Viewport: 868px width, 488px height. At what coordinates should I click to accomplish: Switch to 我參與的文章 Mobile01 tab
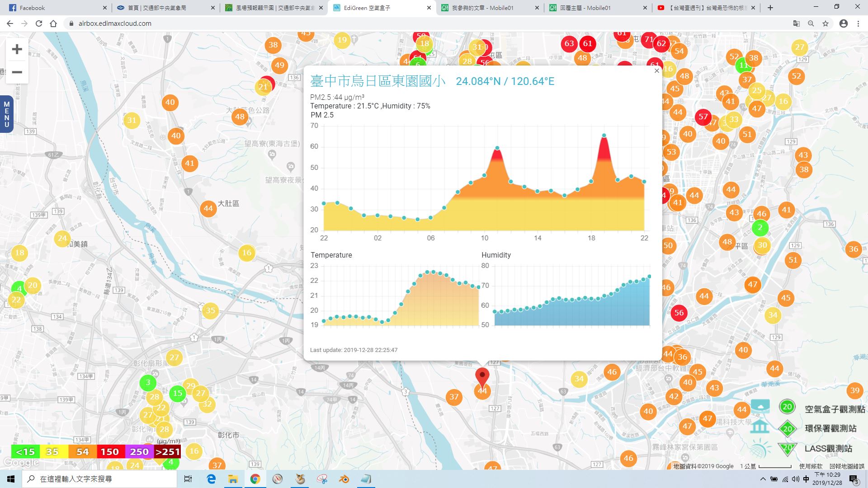[491, 8]
